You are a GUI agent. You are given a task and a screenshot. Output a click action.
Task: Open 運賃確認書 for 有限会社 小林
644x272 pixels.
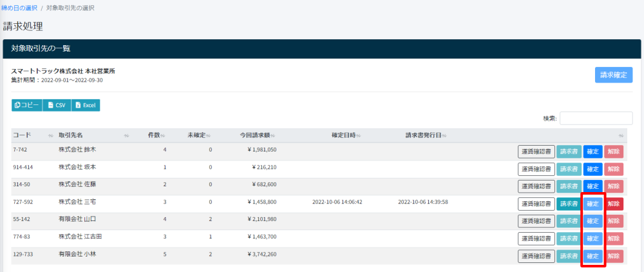pos(535,256)
